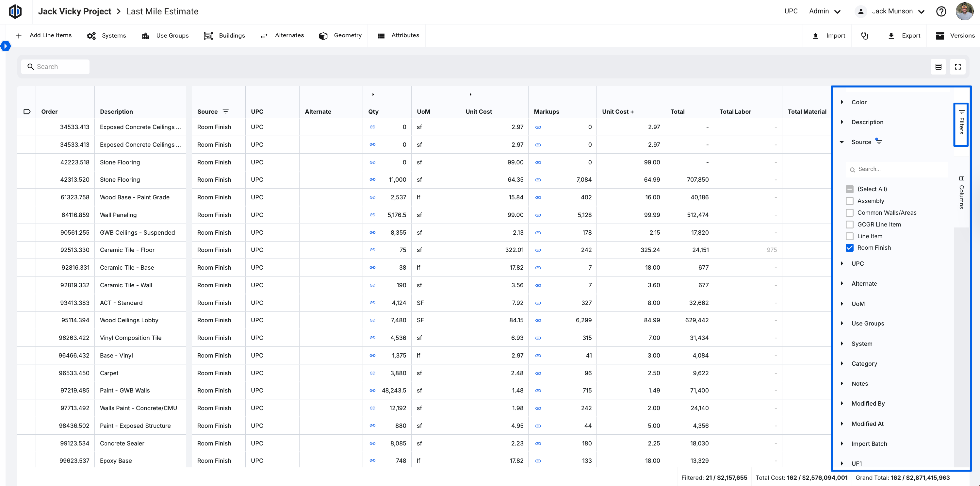Collapse the Source filter section
Screen dimensions: 980x486
coord(842,142)
